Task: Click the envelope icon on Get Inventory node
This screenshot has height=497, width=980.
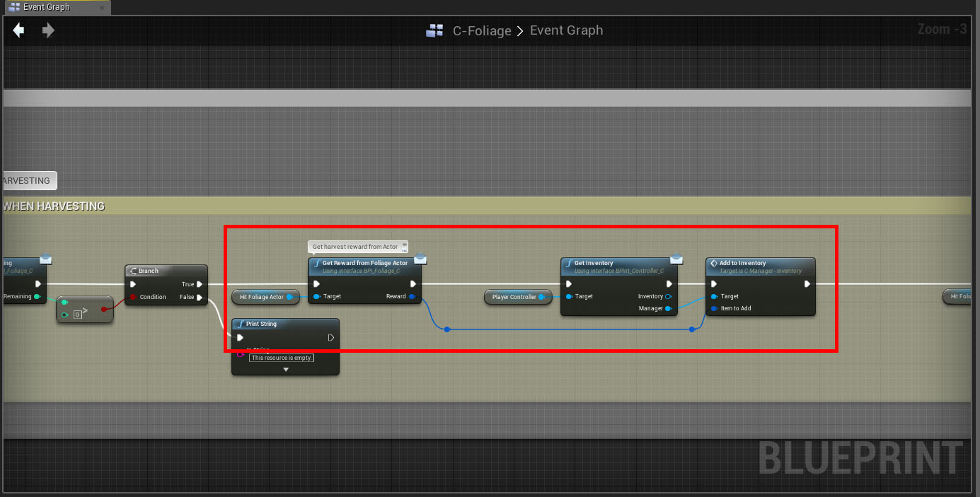Action: pyautogui.click(x=676, y=259)
